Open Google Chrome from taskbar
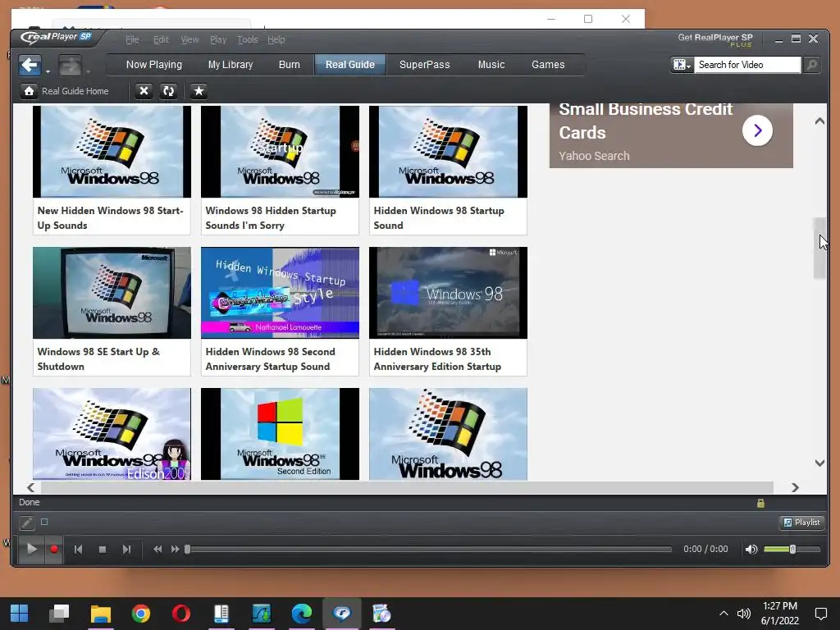The width and height of the screenshot is (840, 630). click(141, 614)
